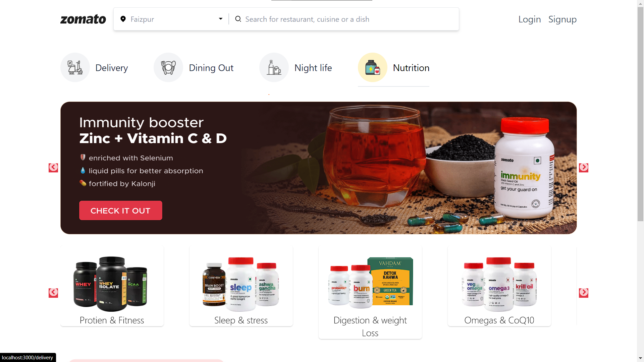Focus the restaurant search input field
Viewport: 644px width, 362px height.
(x=349, y=19)
